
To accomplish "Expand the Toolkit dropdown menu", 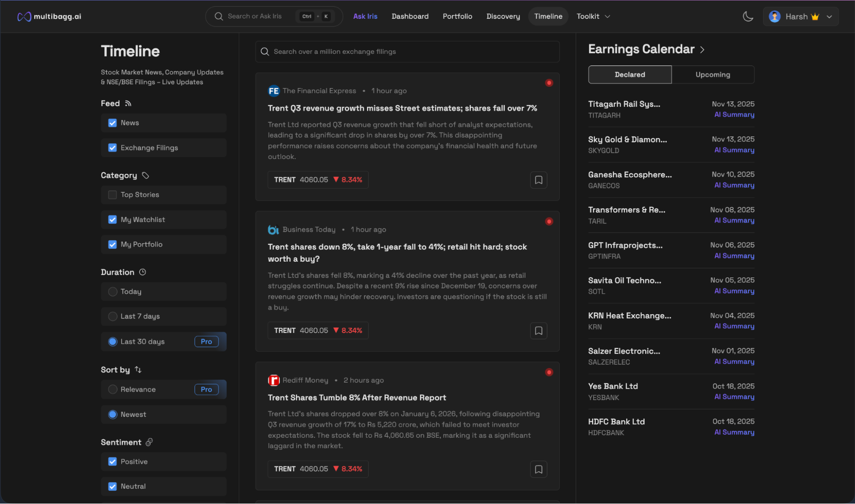I will (x=593, y=17).
